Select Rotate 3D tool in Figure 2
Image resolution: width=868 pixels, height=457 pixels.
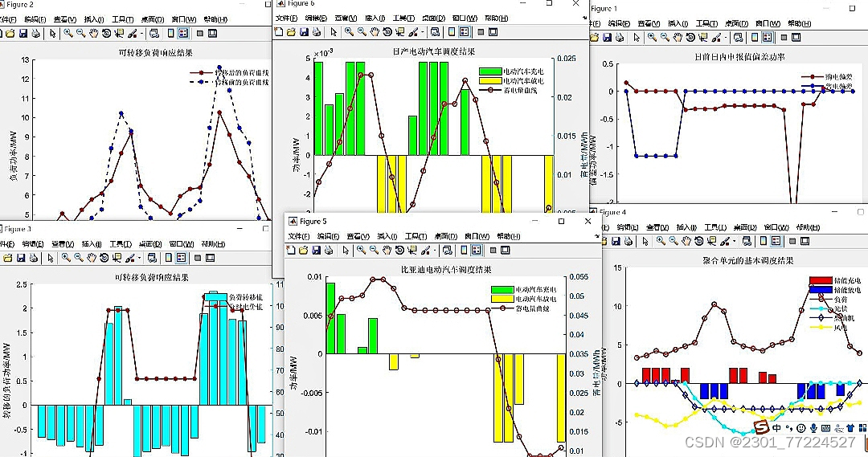coord(106,33)
